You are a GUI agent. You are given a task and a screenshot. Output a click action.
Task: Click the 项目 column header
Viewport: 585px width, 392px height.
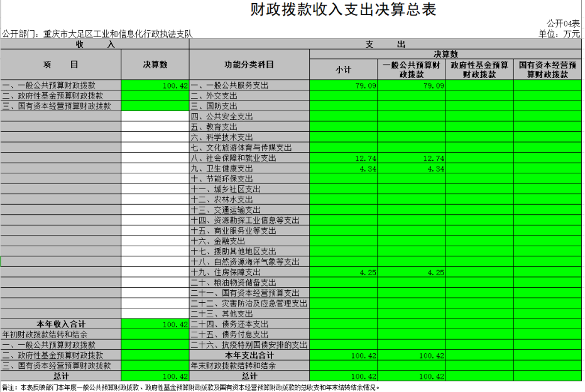click(61, 65)
